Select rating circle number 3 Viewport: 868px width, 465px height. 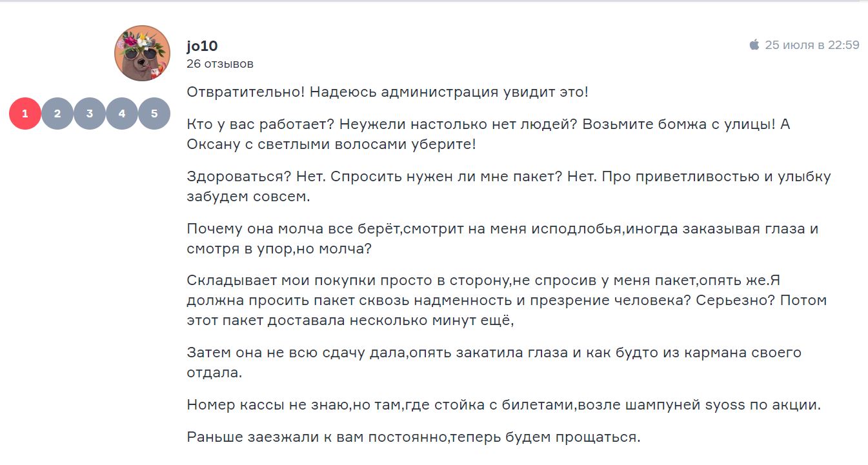(90, 114)
